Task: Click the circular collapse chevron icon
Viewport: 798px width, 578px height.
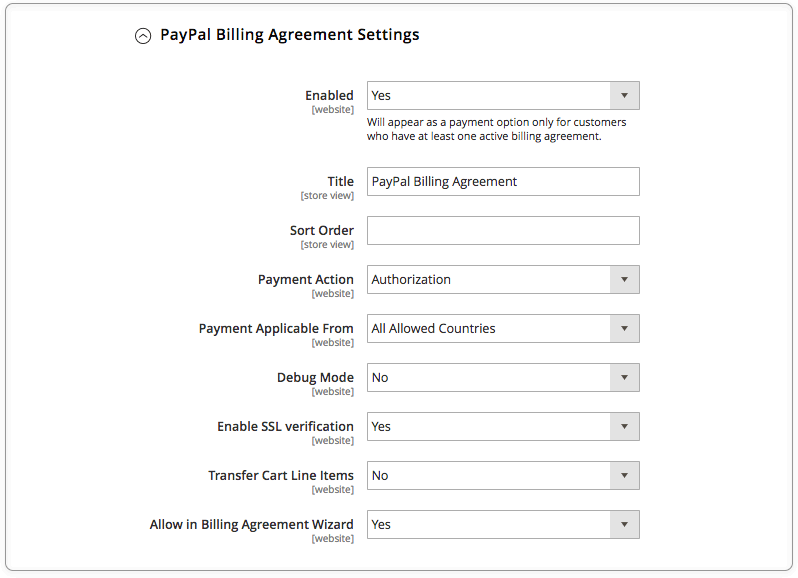Action: (x=143, y=36)
